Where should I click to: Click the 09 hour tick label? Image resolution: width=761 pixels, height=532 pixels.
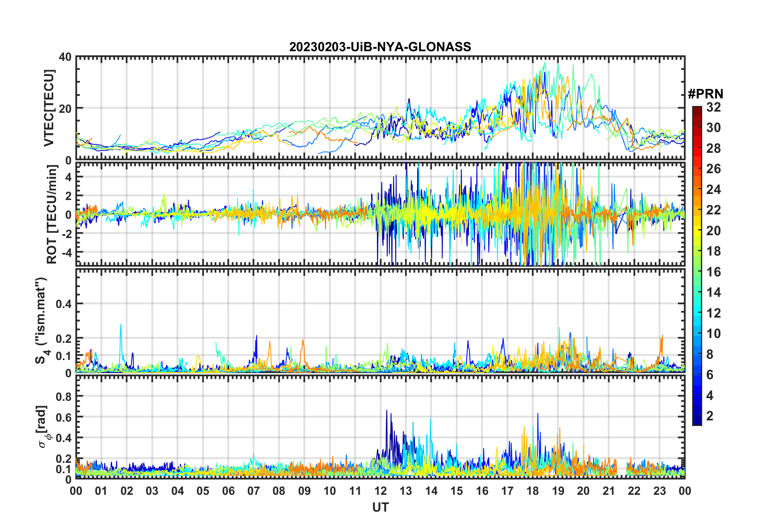304,491
